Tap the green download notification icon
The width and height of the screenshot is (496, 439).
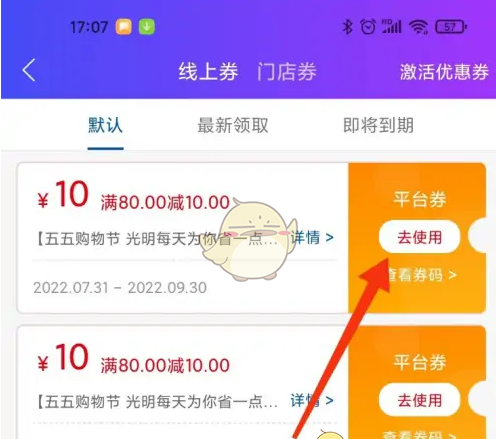click(x=147, y=27)
